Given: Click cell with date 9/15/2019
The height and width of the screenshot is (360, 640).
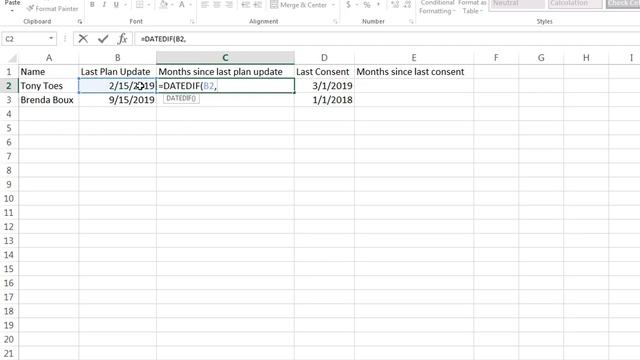Looking at the screenshot, I should [118, 100].
